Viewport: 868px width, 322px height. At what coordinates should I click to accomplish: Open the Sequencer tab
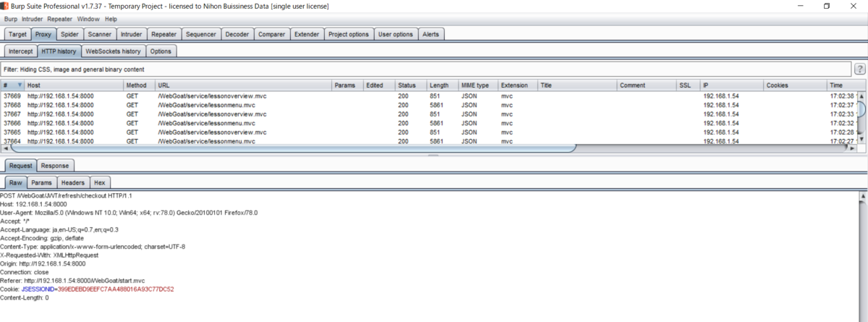[200, 34]
